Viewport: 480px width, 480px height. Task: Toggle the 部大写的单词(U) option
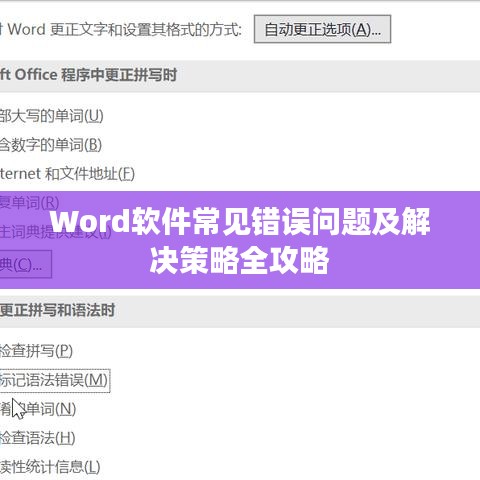52,116
